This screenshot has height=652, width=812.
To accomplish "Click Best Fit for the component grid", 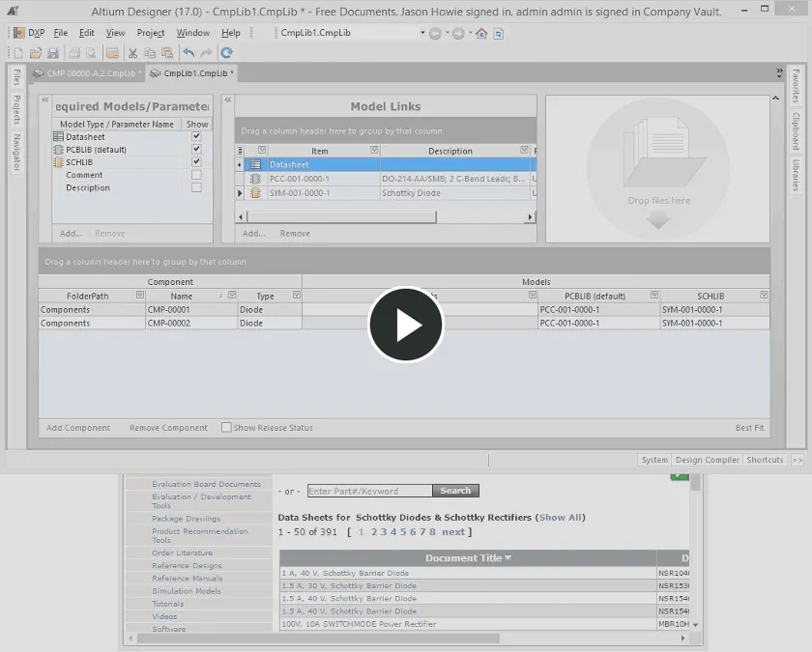I will point(749,428).
